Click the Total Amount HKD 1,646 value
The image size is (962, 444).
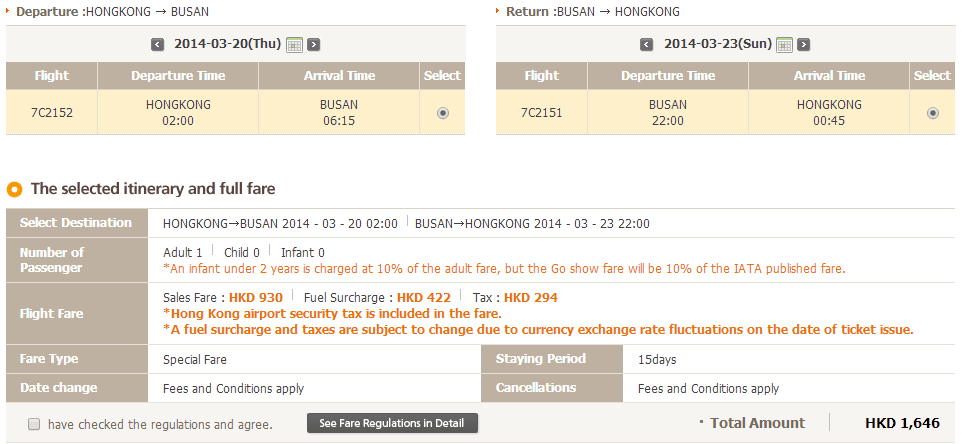click(902, 423)
